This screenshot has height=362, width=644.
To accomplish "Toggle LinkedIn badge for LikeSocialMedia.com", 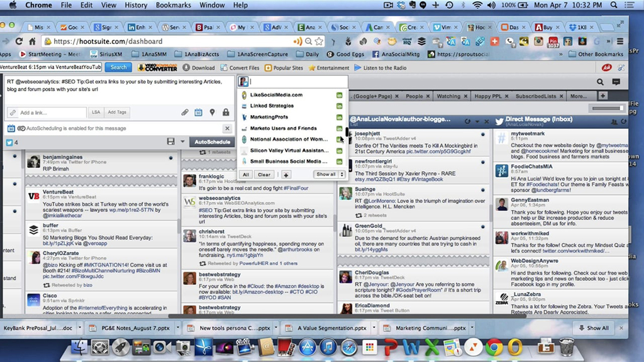I will pos(340,95).
